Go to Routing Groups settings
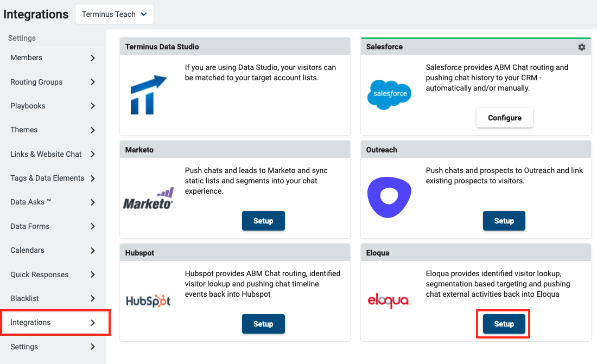This screenshot has height=364, width=597. [x=53, y=82]
